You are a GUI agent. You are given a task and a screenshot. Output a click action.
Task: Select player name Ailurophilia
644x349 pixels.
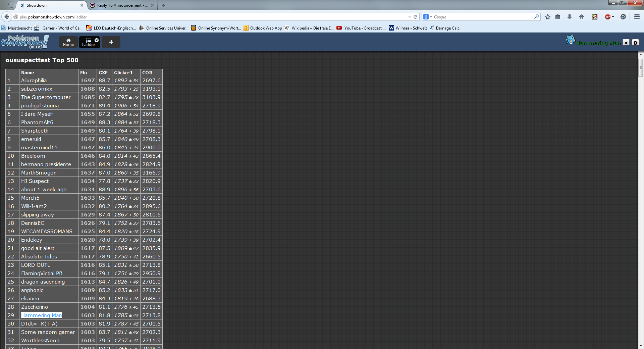coord(34,81)
